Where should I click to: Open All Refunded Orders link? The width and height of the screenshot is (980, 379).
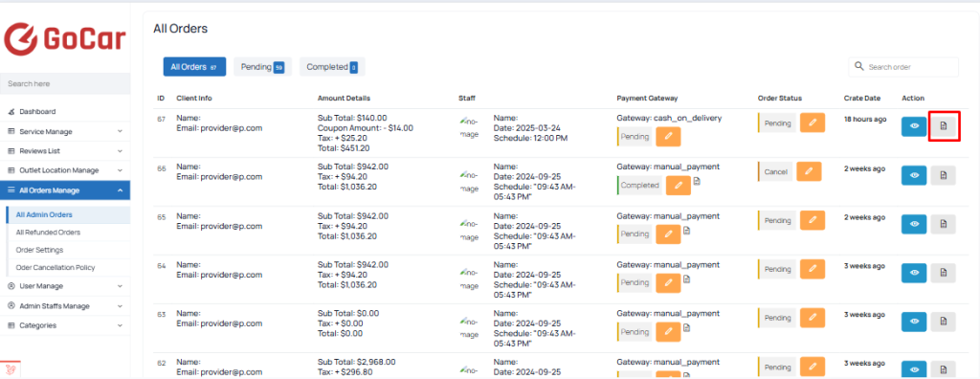[48, 232]
